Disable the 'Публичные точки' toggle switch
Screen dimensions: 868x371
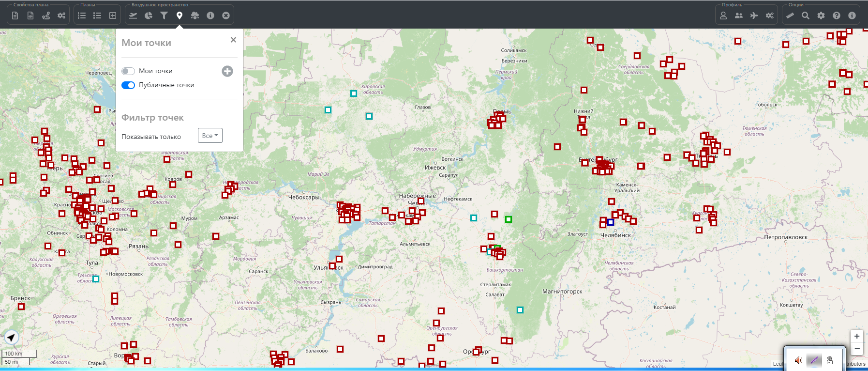[128, 85]
